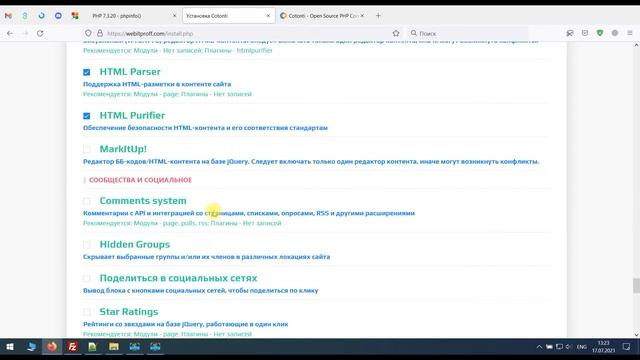The image size is (640, 360).
Task: Close the Cotonti Open Source tab
Action: 362,16
